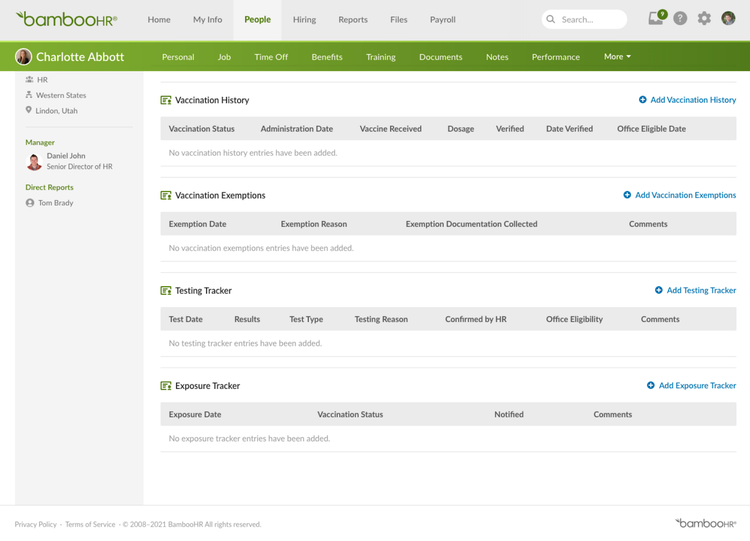Open the Terms of Service link
Image resolution: width=750 pixels, height=541 pixels.
[90, 524]
